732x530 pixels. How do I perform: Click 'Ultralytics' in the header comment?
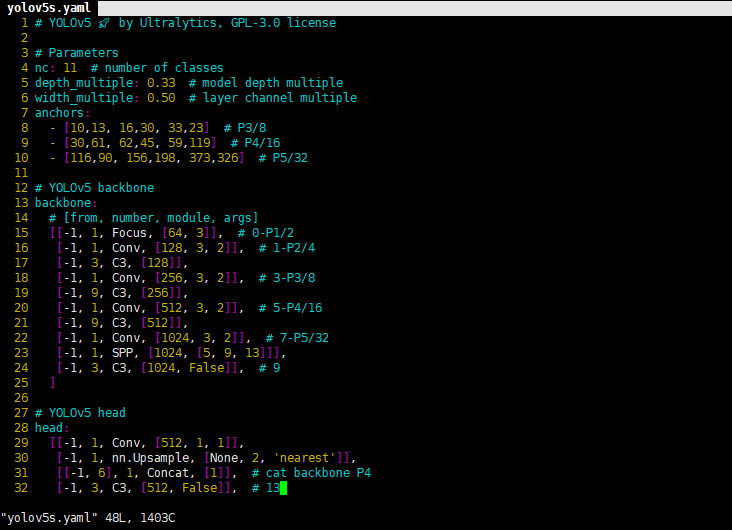pos(178,23)
